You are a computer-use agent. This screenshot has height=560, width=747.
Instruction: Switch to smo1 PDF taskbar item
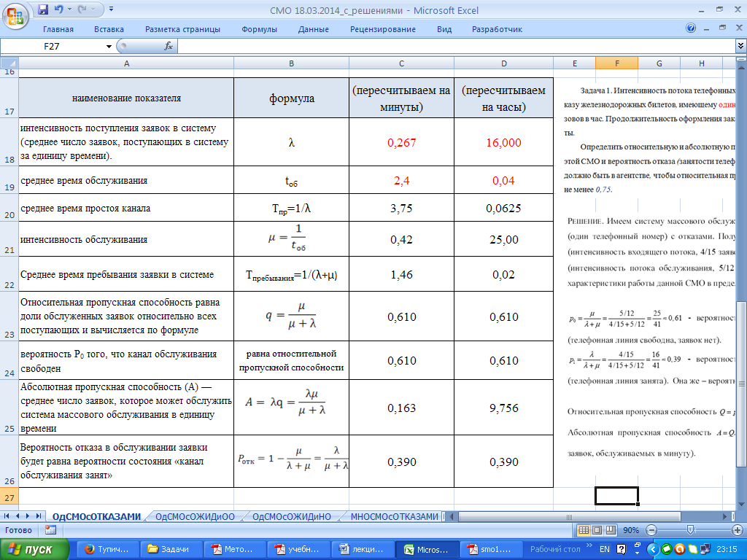(x=492, y=549)
